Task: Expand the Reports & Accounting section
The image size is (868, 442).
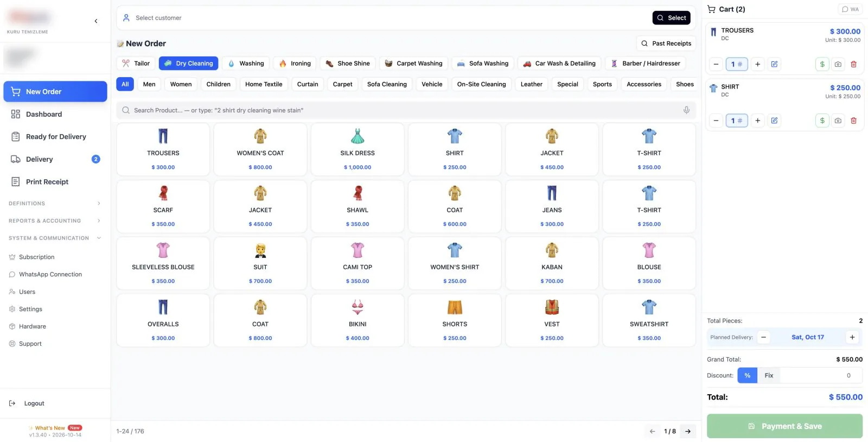Action: (x=55, y=221)
